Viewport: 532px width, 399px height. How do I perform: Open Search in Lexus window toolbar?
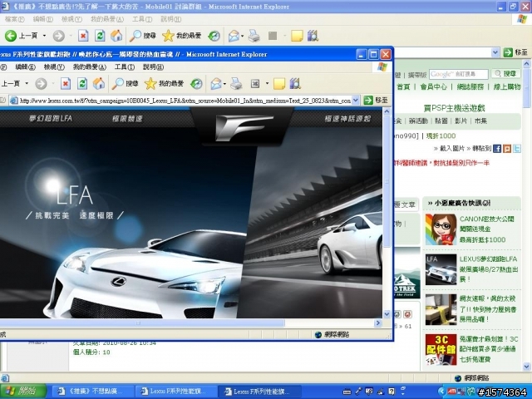click(x=126, y=83)
